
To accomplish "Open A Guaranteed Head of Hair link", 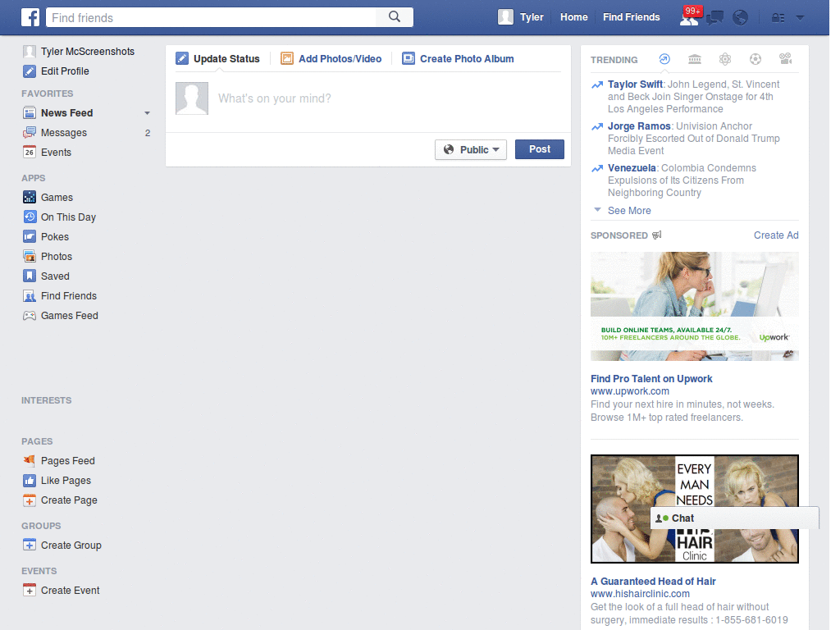I will 653,582.
